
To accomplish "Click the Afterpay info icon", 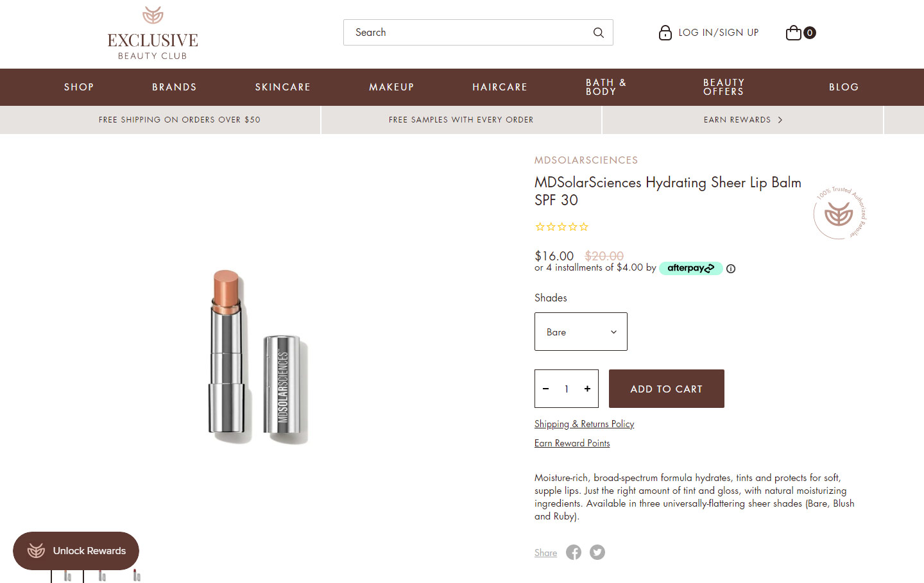I will [731, 269].
